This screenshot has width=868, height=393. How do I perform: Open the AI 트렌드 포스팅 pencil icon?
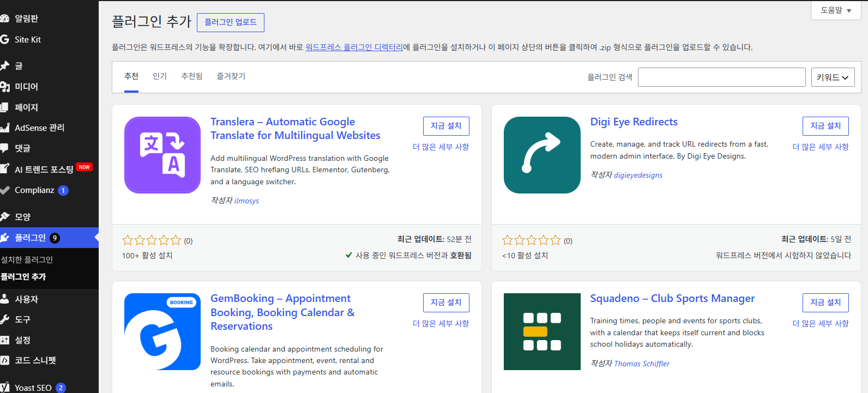[5, 169]
